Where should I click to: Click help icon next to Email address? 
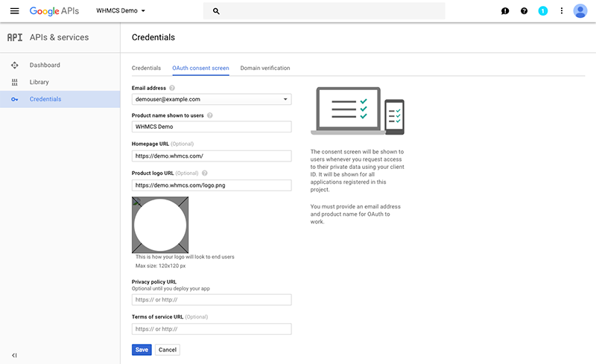[172, 88]
